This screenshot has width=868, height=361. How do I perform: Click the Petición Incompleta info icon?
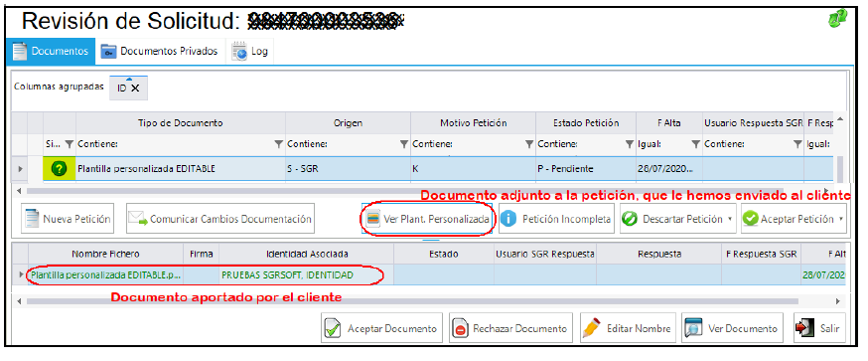point(508,219)
